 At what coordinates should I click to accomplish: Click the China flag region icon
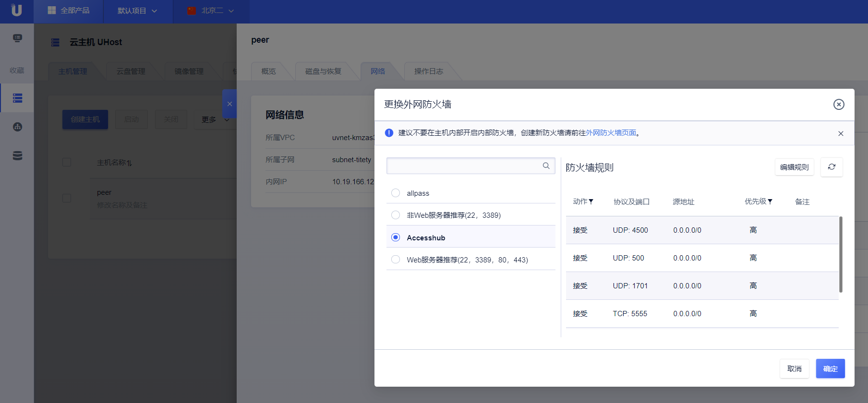[x=192, y=11]
